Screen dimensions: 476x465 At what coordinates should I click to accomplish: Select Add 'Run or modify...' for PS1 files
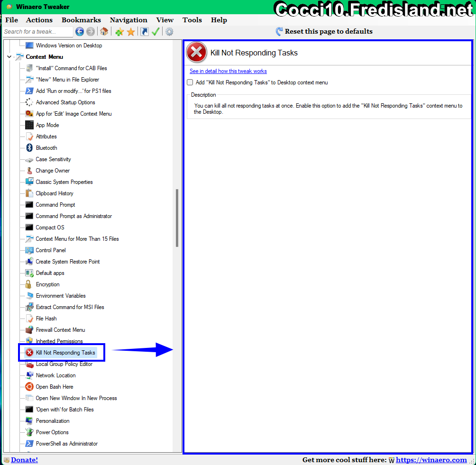point(73,91)
